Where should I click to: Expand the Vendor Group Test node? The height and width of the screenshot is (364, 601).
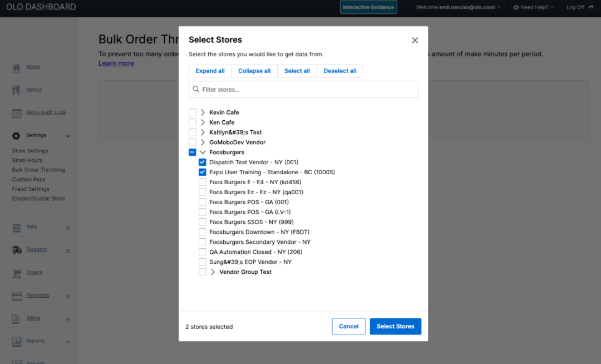coord(213,272)
